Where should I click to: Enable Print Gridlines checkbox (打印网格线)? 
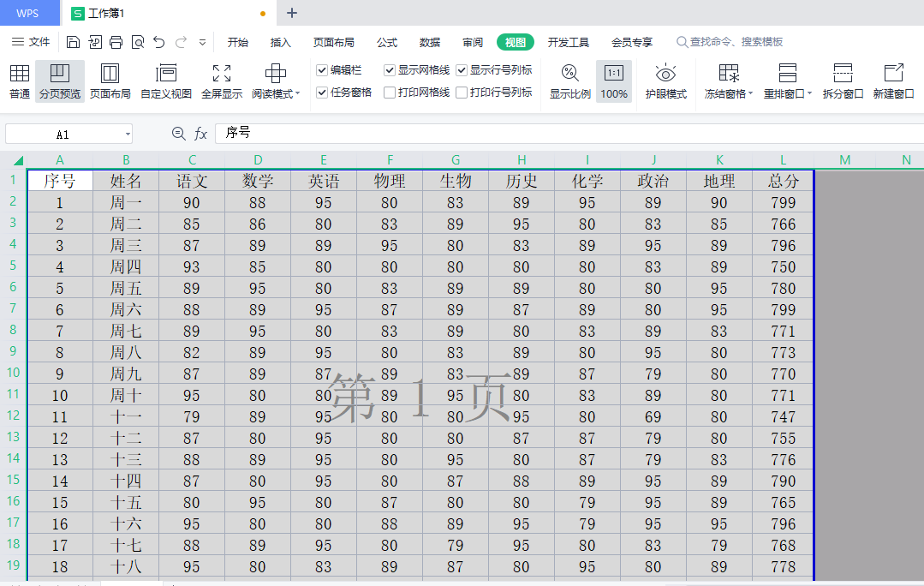(x=390, y=93)
